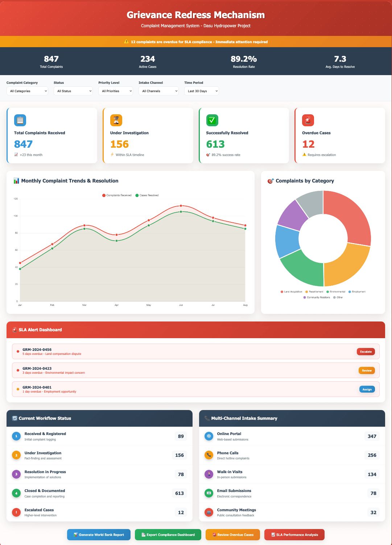The width and height of the screenshot is (392, 545).
Task: Open the Complaint Category dropdown
Action: click(x=27, y=91)
